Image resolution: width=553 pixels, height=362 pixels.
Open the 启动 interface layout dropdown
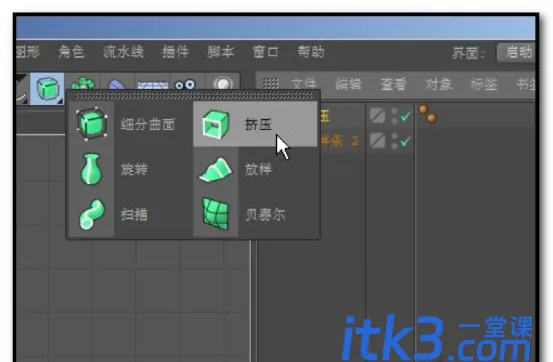[x=516, y=53]
